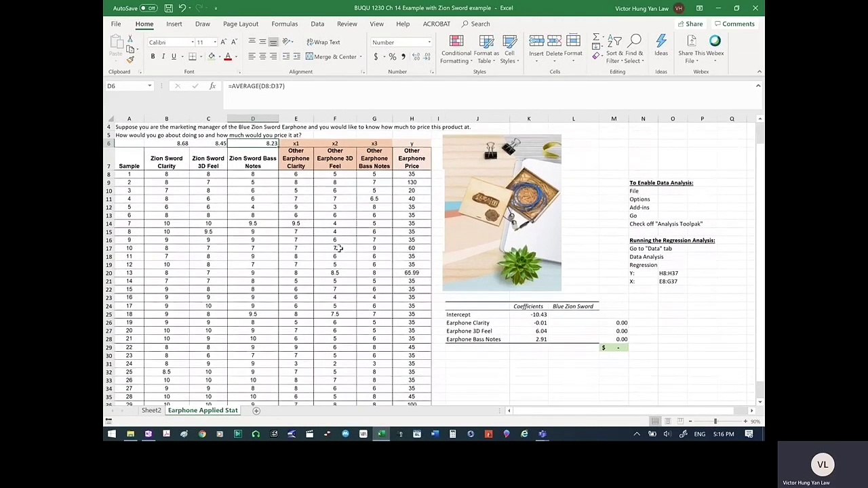Toggle middle vertical alignment
Image resolution: width=868 pixels, height=488 pixels.
[262, 42]
